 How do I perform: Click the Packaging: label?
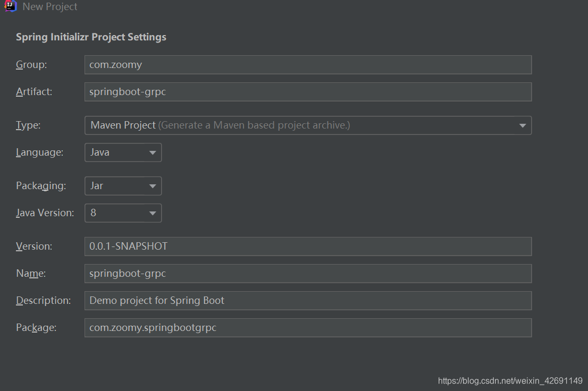pyautogui.click(x=41, y=186)
